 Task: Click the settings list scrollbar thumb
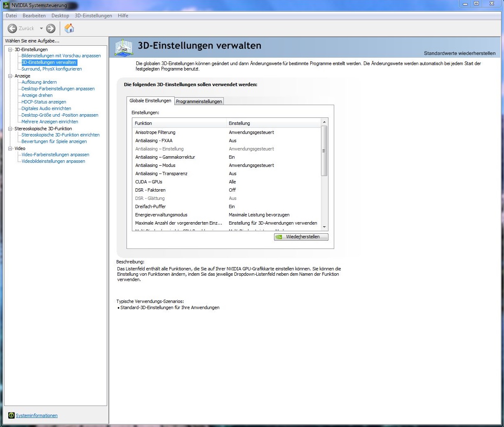click(x=324, y=151)
